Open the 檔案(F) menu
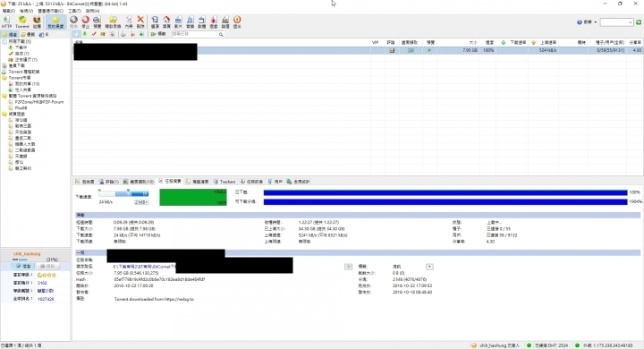Viewport: 644px width, 349px height. pos(8,11)
